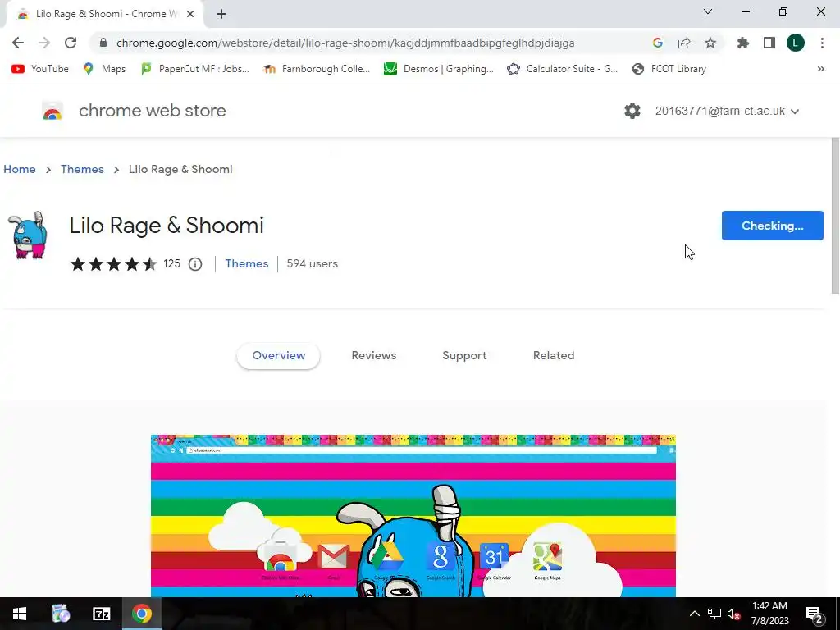Open the Extensions puzzle icon

pyautogui.click(x=742, y=43)
